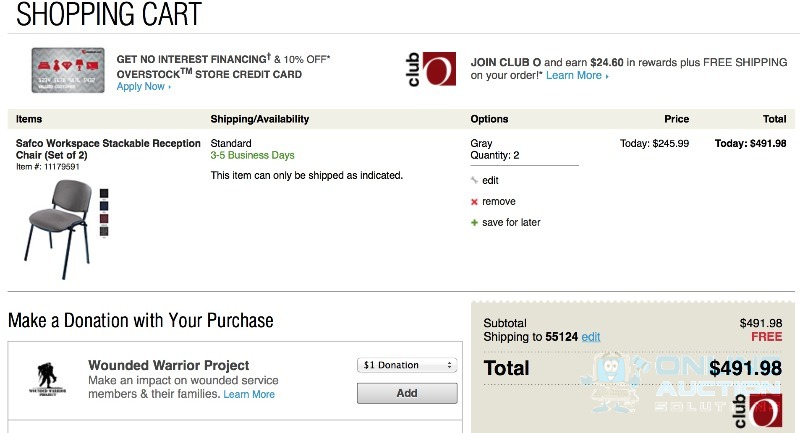Viewport: 800px width, 433px height.
Task: Click the gray reception chair thumbnail
Action: (x=58, y=229)
